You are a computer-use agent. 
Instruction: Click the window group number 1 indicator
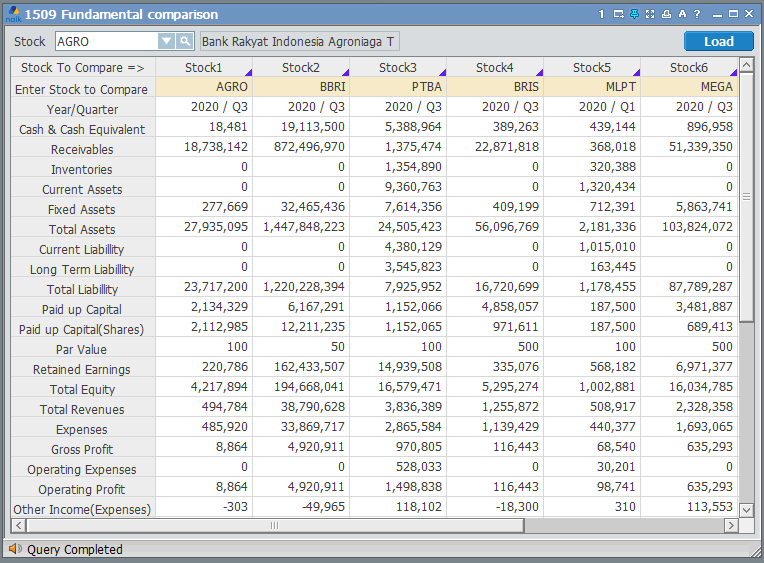(602, 14)
